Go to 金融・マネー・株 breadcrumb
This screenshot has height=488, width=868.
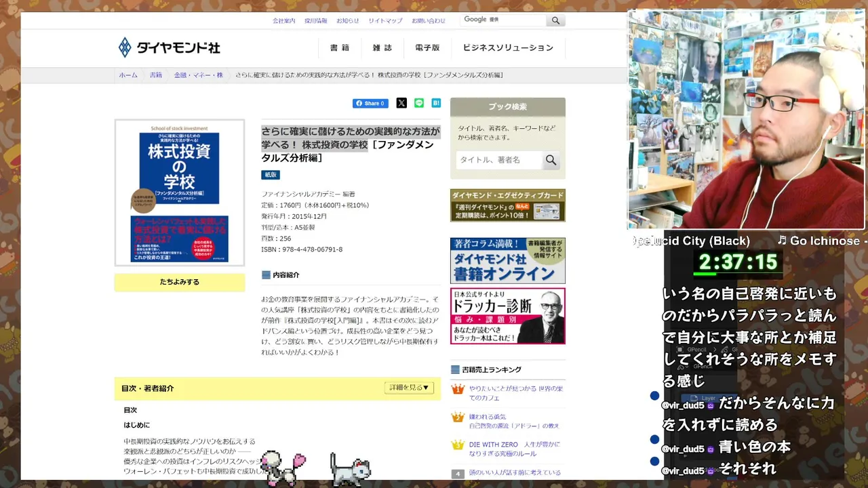(x=199, y=75)
